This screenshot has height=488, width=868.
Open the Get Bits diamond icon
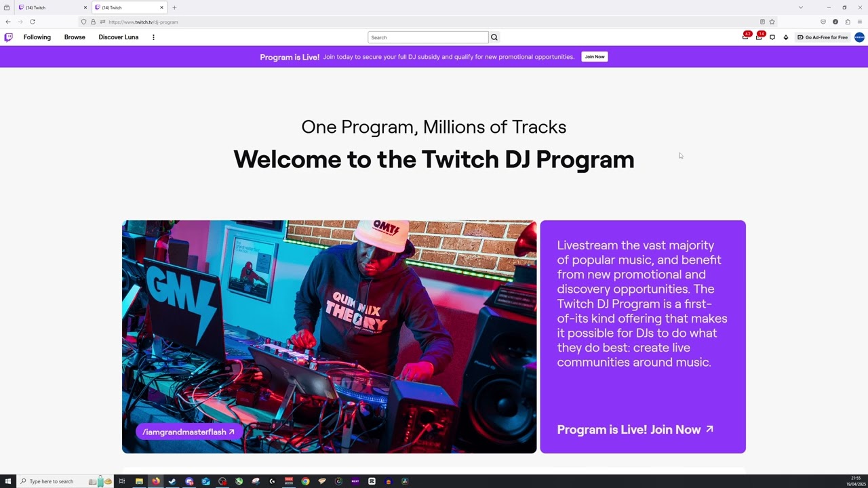point(786,37)
